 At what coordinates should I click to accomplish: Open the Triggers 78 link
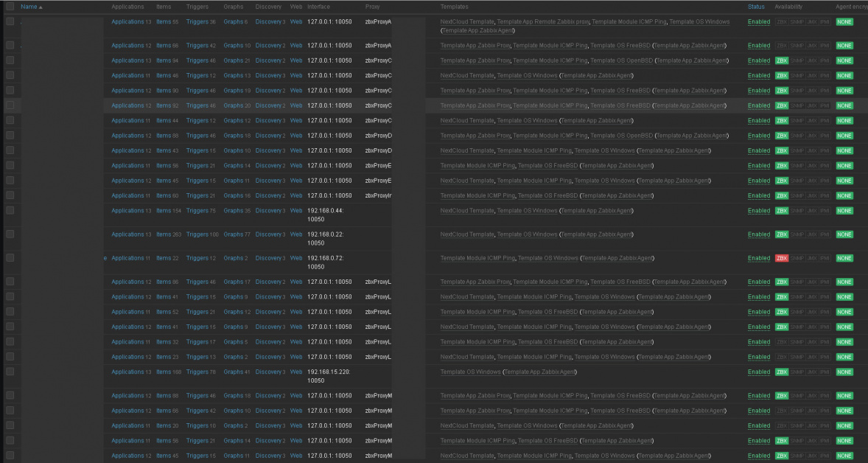click(x=201, y=372)
